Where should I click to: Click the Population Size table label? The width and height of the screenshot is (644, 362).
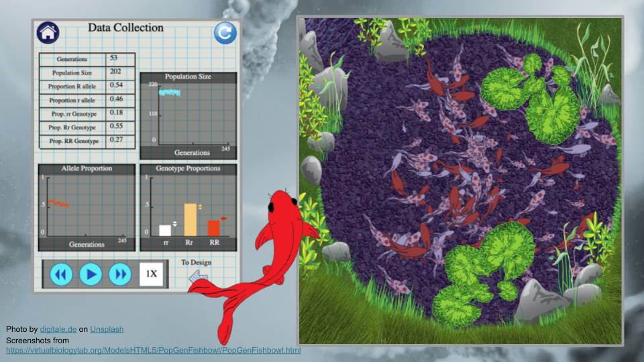pyautogui.click(x=72, y=72)
